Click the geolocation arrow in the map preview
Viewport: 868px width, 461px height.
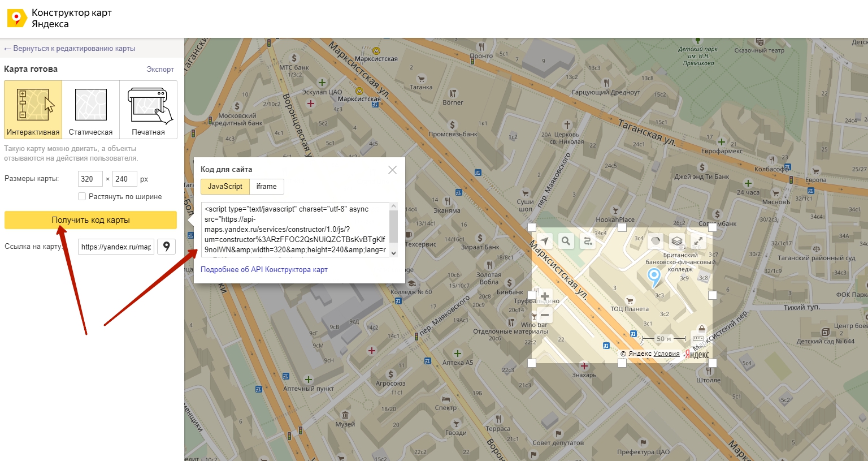tap(544, 241)
